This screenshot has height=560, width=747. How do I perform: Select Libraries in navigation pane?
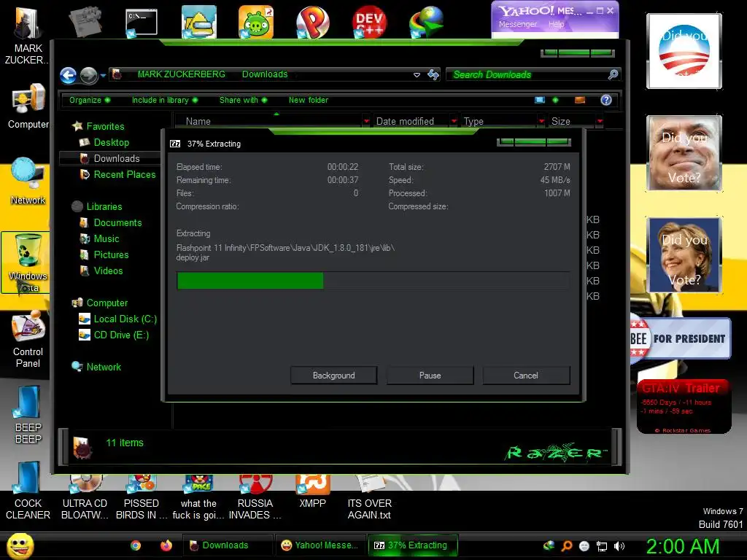[104, 206]
